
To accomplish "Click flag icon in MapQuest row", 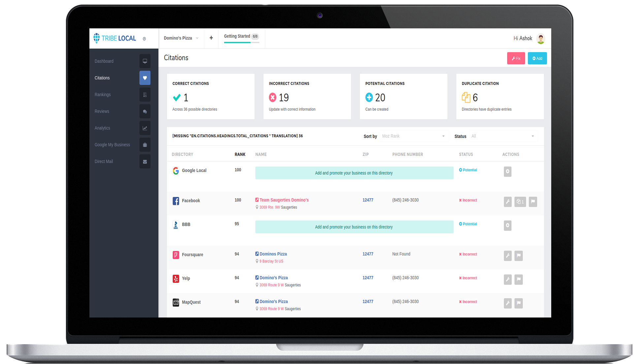I will pos(519,303).
